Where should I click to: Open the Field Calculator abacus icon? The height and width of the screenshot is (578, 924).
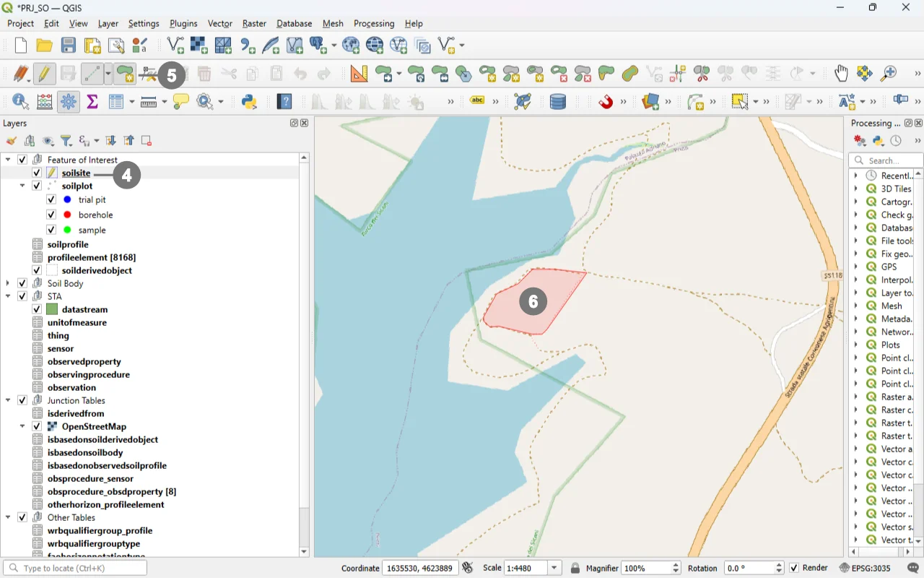[45, 102]
